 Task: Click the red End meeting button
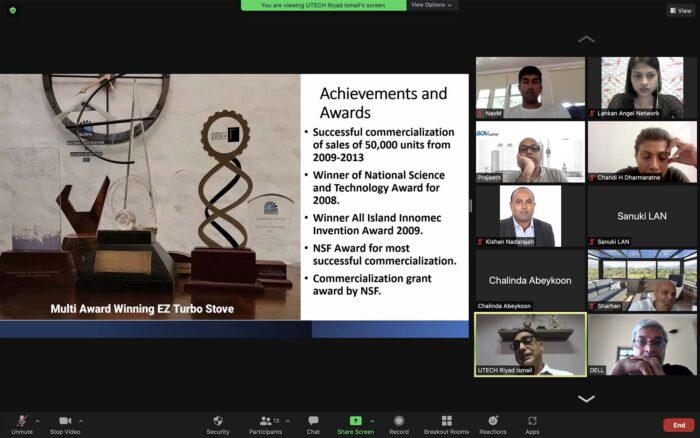tap(678, 424)
